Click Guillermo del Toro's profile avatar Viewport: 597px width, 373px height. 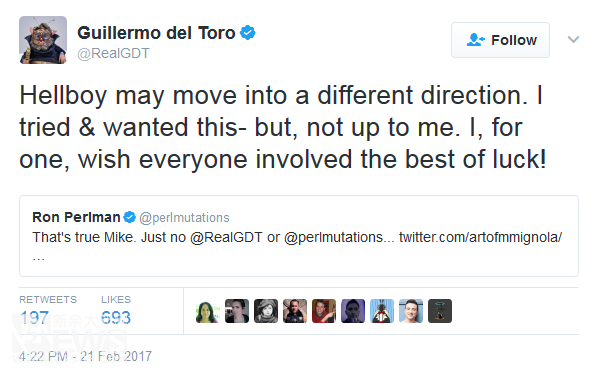[43, 40]
